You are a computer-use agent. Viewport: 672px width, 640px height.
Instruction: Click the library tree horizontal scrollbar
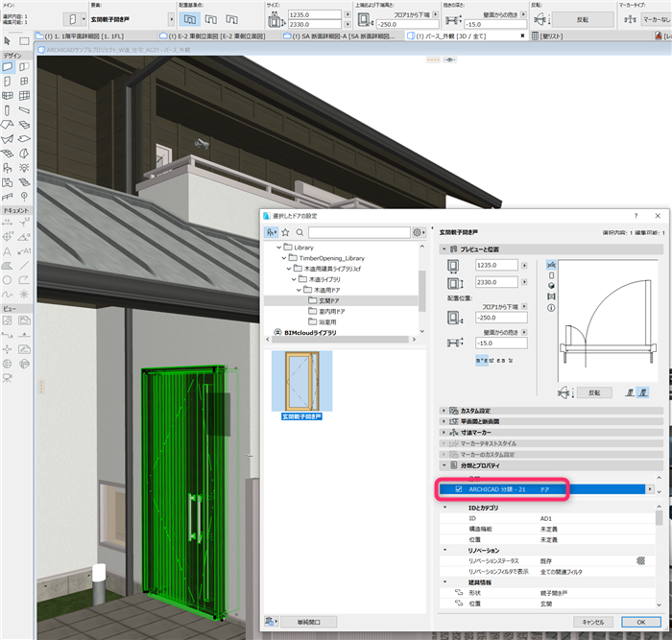tap(341, 340)
